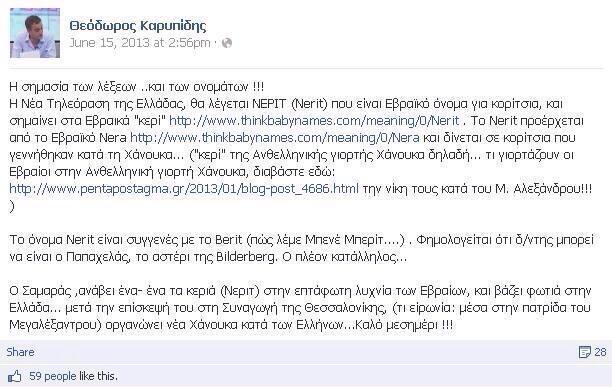Open the pentapostagma.gr blog post link

pos(184,189)
